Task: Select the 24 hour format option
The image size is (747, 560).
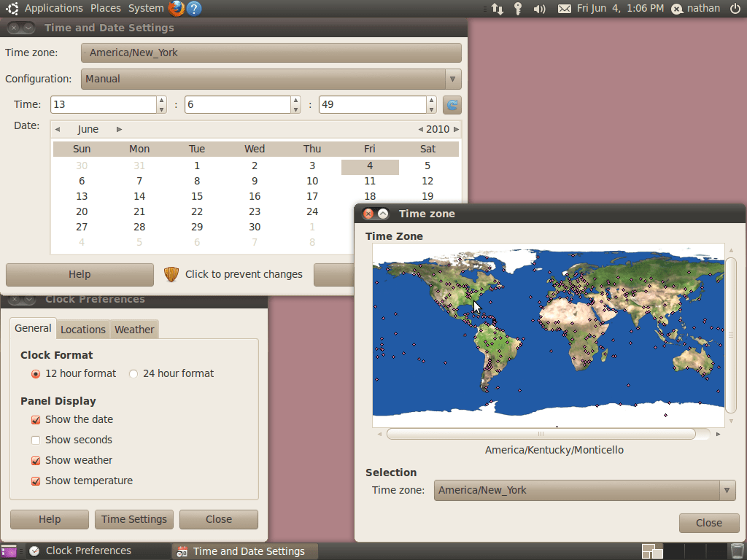Action: point(133,373)
